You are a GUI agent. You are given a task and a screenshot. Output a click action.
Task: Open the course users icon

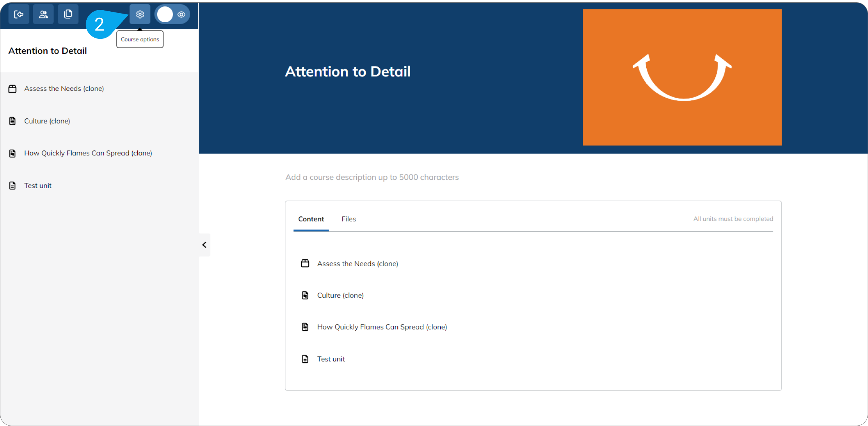tap(43, 14)
